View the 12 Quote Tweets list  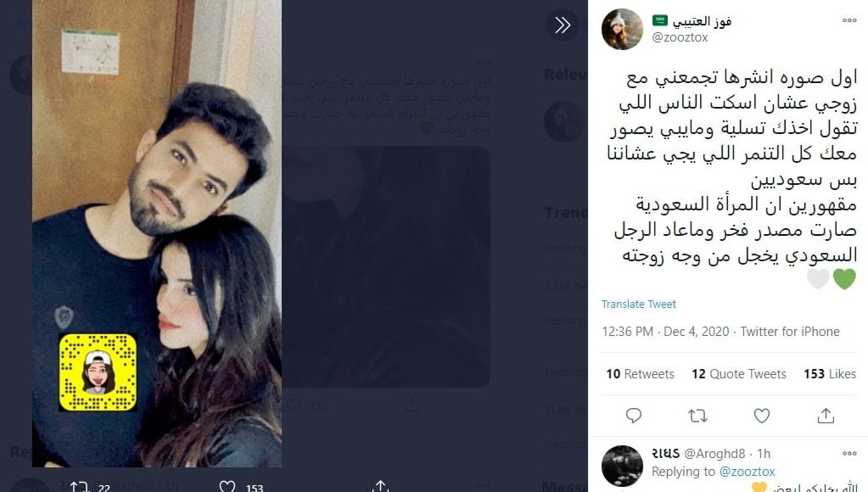pyautogui.click(x=739, y=373)
